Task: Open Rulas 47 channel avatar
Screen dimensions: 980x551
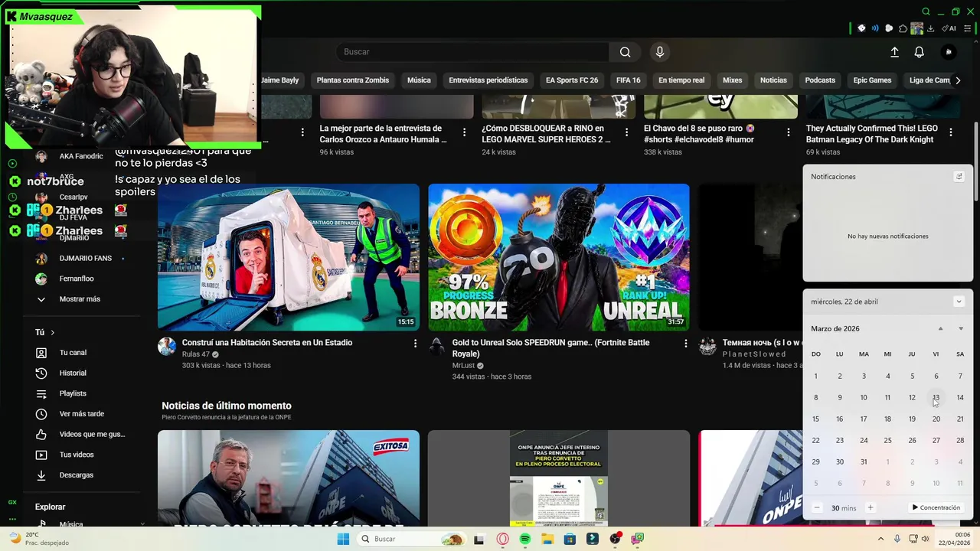Action: (167, 346)
